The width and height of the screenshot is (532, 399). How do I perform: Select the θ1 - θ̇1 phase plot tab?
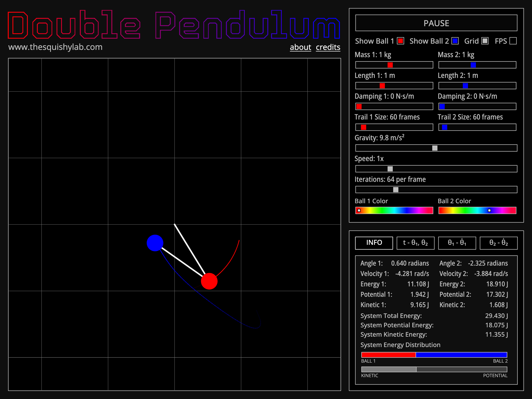[x=457, y=243]
